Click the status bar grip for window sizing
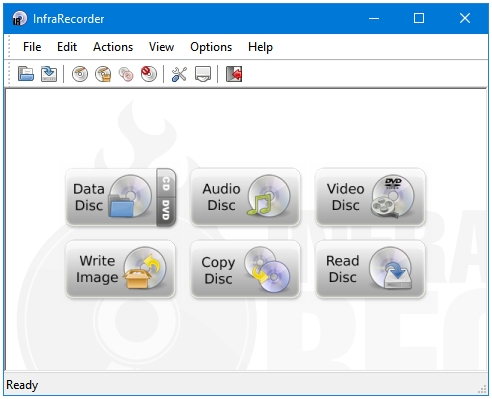 click(482, 389)
